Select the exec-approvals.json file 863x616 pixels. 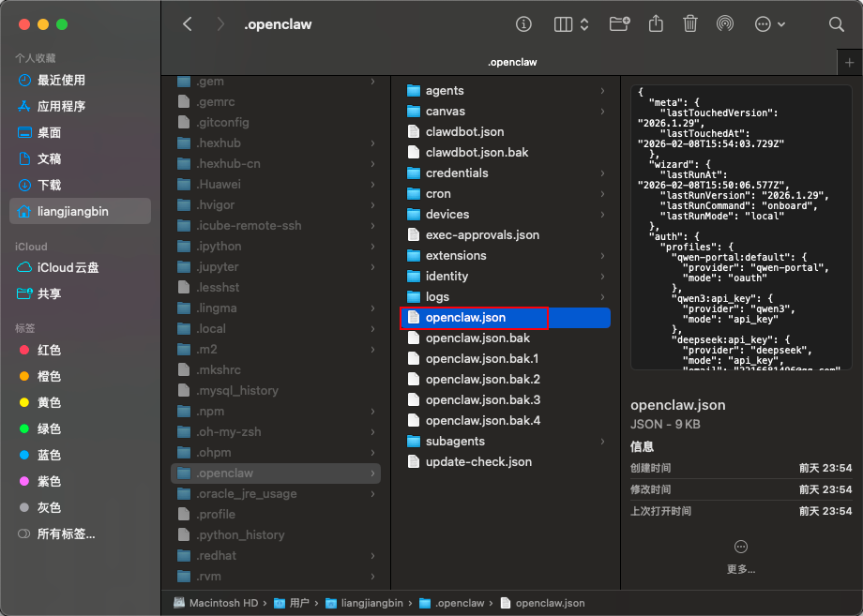506,235
